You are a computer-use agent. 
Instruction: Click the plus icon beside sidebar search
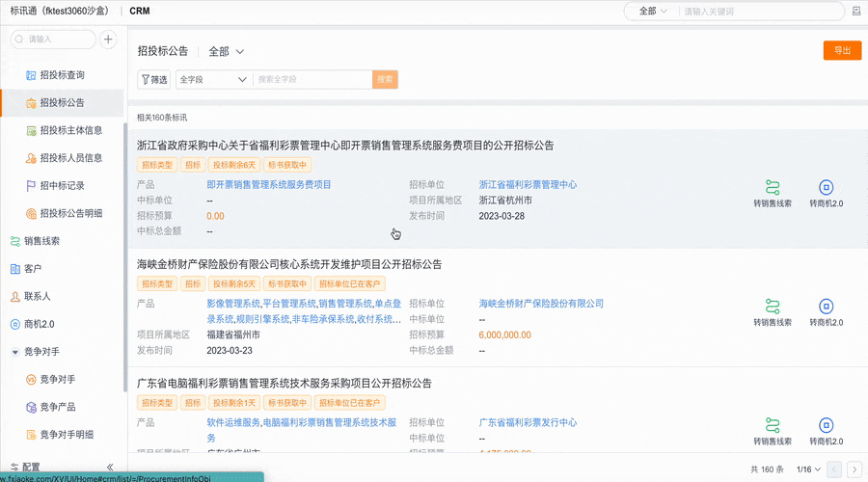pyautogui.click(x=108, y=40)
